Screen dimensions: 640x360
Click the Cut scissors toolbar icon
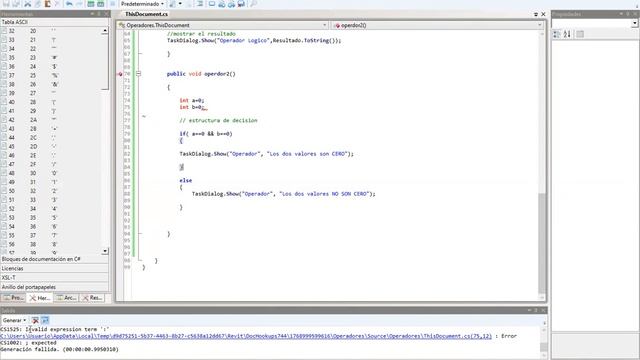27,4
